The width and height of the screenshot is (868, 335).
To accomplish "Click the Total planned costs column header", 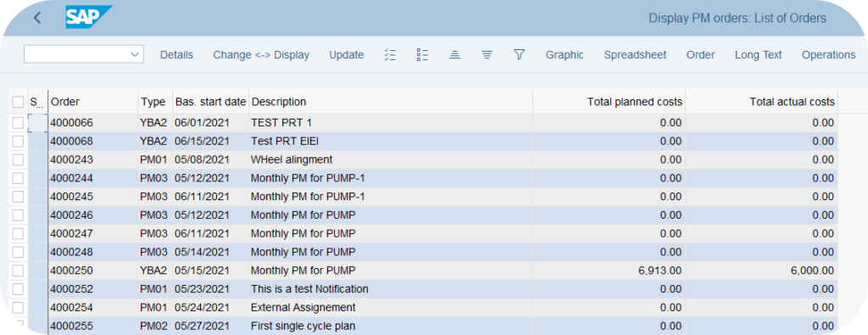I will click(x=609, y=102).
